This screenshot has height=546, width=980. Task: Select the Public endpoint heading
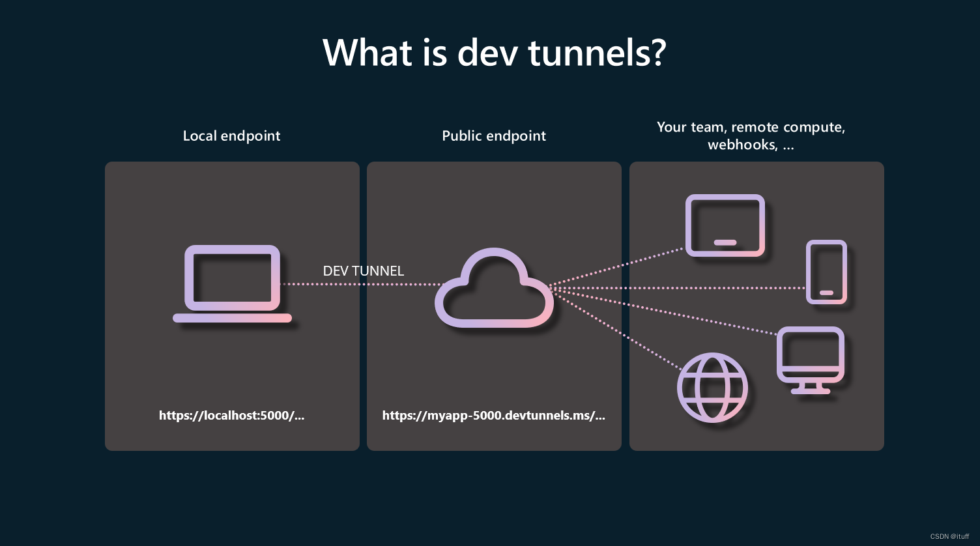point(494,136)
